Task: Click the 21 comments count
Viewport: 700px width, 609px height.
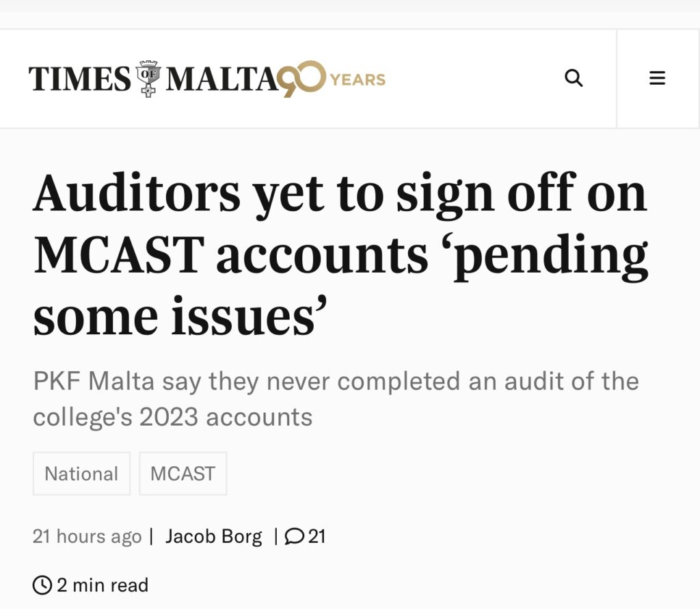Action: (x=317, y=537)
